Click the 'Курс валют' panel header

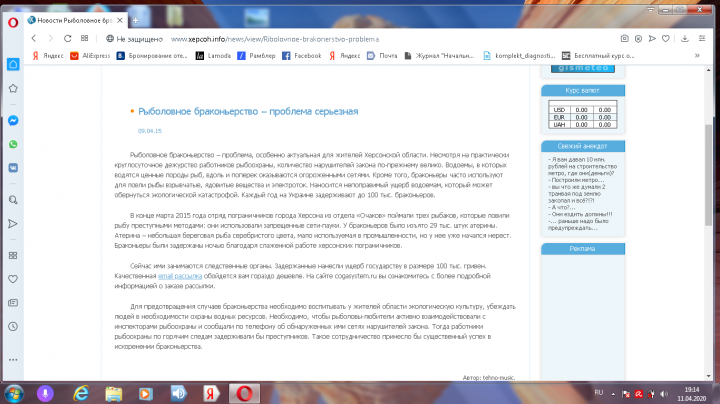[583, 90]
